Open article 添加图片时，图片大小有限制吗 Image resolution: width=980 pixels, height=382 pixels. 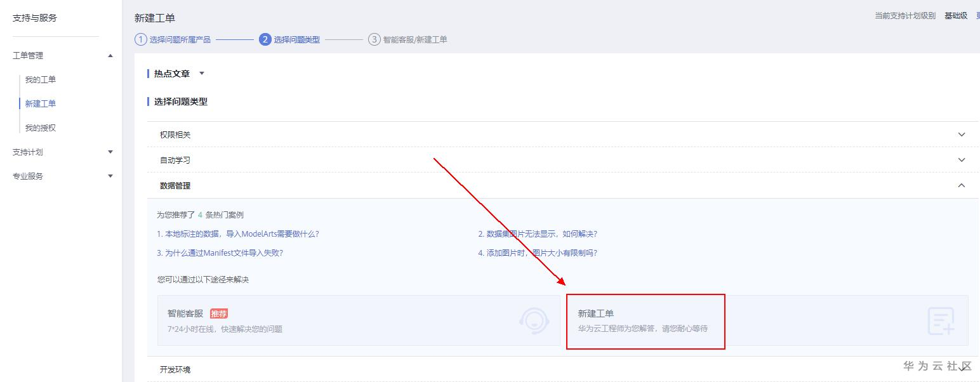[538, 253]
